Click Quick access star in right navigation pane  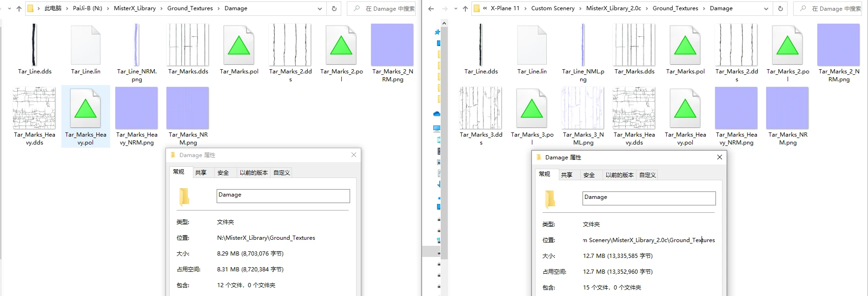(x=437, y=32)
